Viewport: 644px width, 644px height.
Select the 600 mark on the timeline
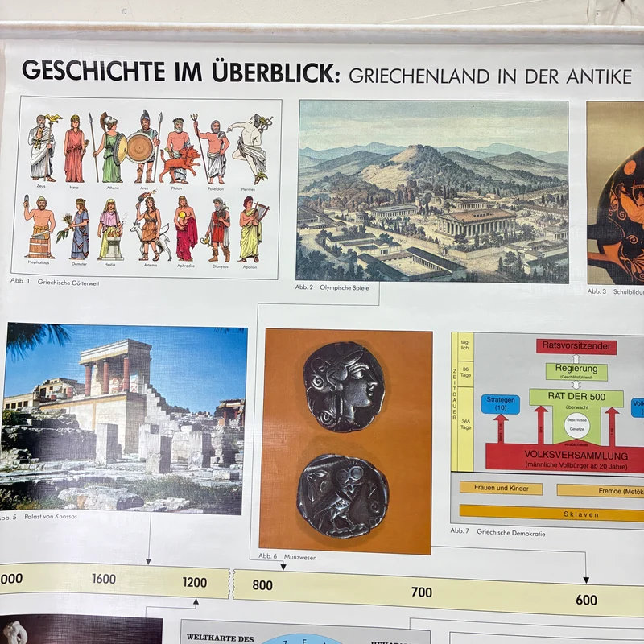586,600
